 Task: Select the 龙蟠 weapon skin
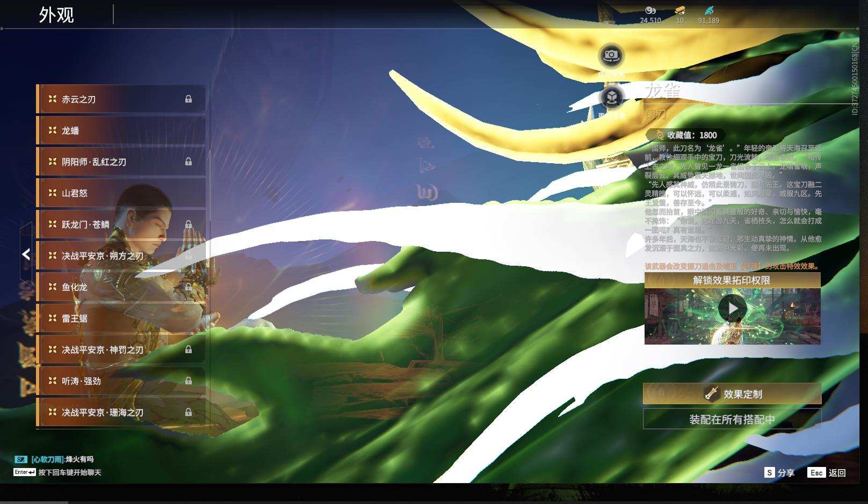tap(121, 130)
